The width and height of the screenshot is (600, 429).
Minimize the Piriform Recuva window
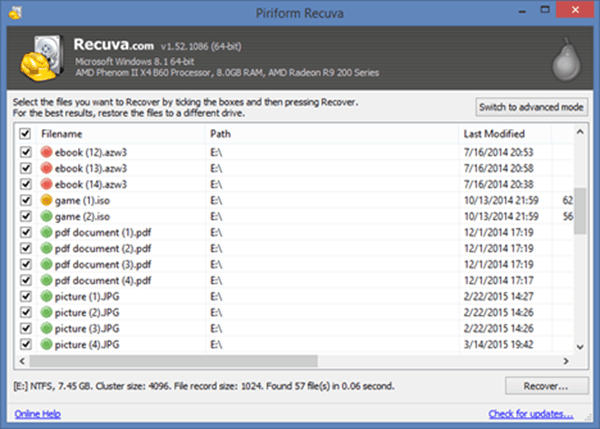tap(522, 11)
